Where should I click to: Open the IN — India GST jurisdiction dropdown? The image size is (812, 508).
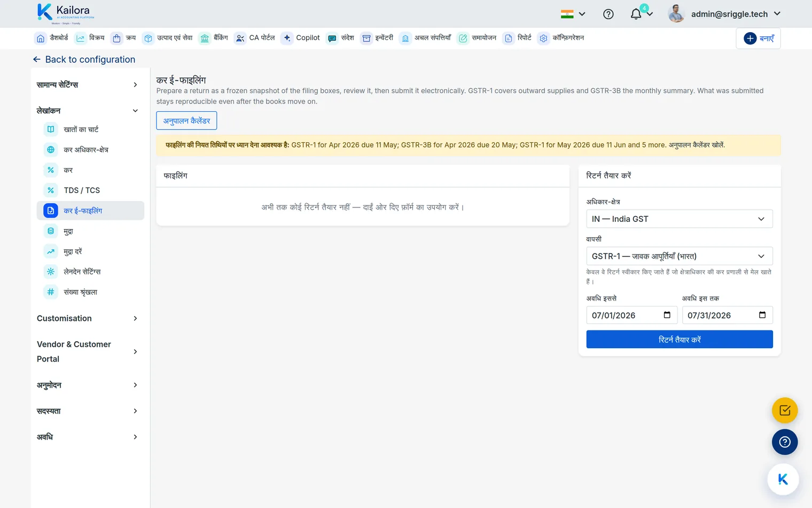coord(680,219)
